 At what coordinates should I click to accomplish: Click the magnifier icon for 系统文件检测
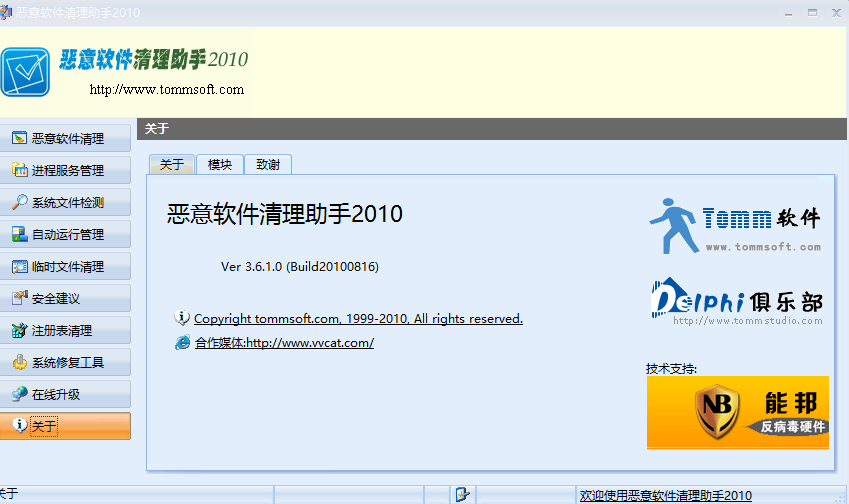19,202
